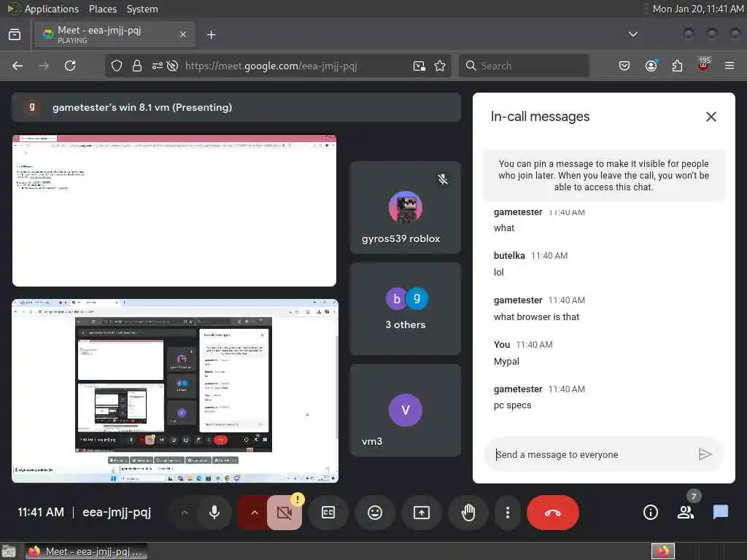
Task: Click the In-call messages heading
Action: coord(541,117)
